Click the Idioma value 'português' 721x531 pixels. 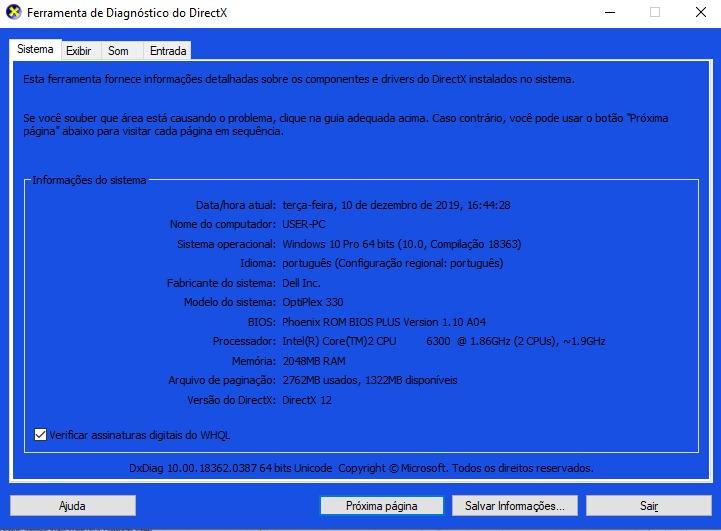307,263
